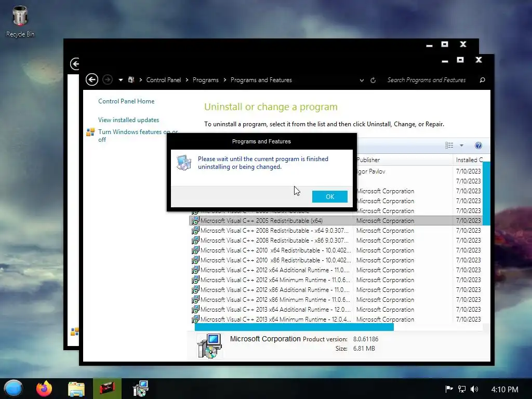Image resolution: width=532 pixels, height=399 pixels.
Task: Select Visual C++ 2013 x64 Additional Runtime row
Action: pyautogui.click(x=336, y=309)
